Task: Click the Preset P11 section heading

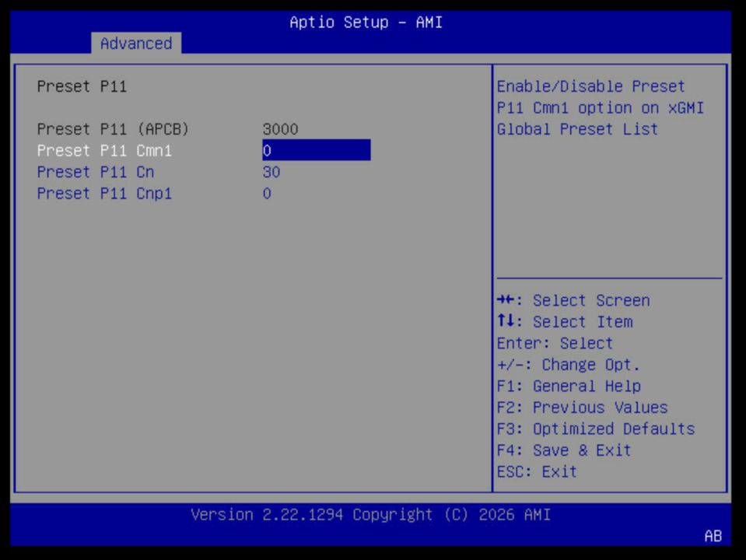Action: (x=82, y=86)
